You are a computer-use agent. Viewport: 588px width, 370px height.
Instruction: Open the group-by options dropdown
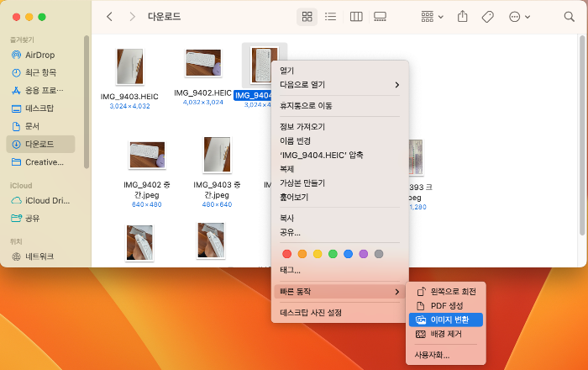click(432, 17)
